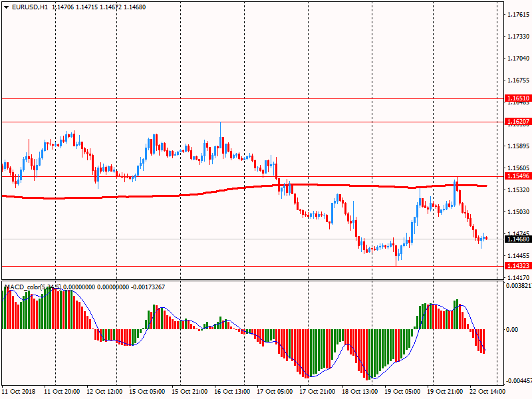Select the red 1.16510 price label
This screenshot has width=532, height=399.
tap(517, 98)
